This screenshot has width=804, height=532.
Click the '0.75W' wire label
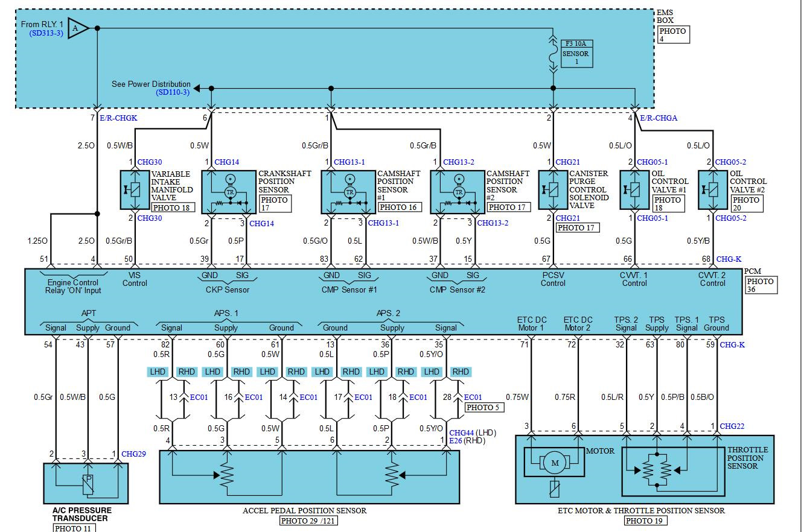tap(518, 397)
